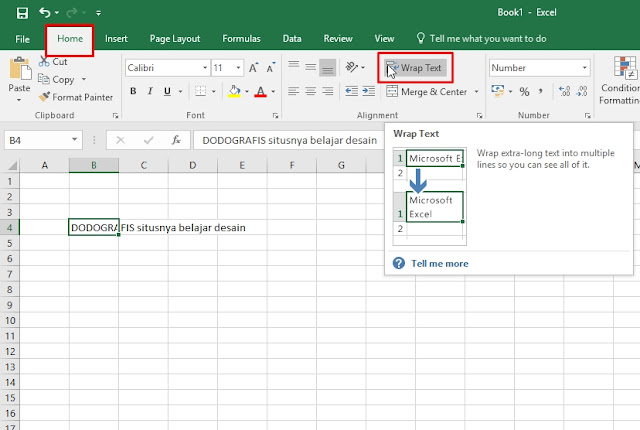Click Merge & Center

427,91
